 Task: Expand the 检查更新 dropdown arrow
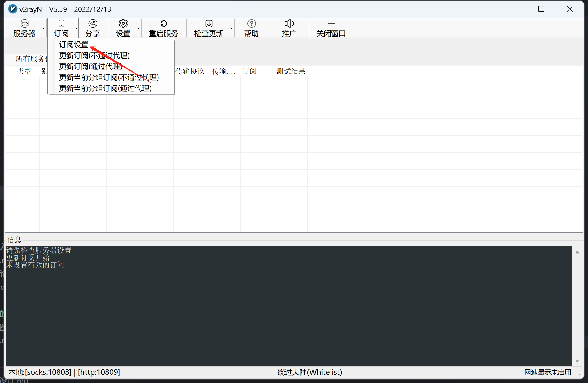232,28
